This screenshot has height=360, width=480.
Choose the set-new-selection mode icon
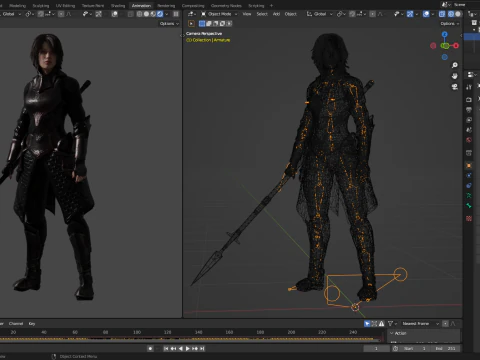(202, 24)
